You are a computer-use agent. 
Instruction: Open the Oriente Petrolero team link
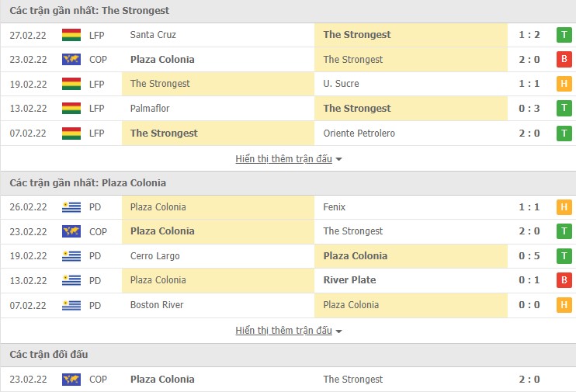[x=359, y=134]
